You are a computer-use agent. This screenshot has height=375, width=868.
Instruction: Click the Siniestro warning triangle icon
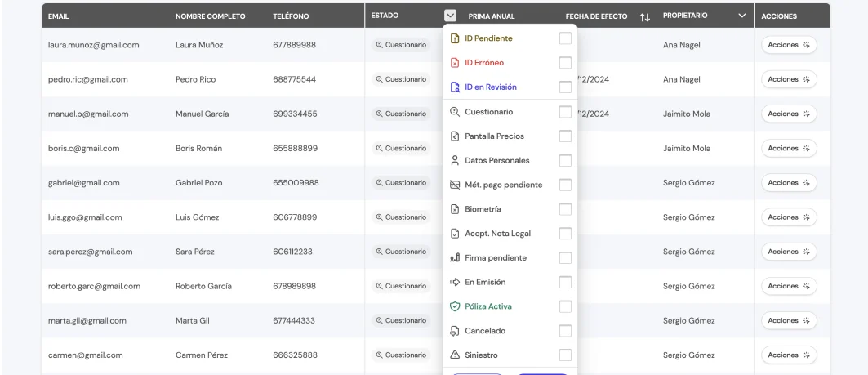click(455, 355)
